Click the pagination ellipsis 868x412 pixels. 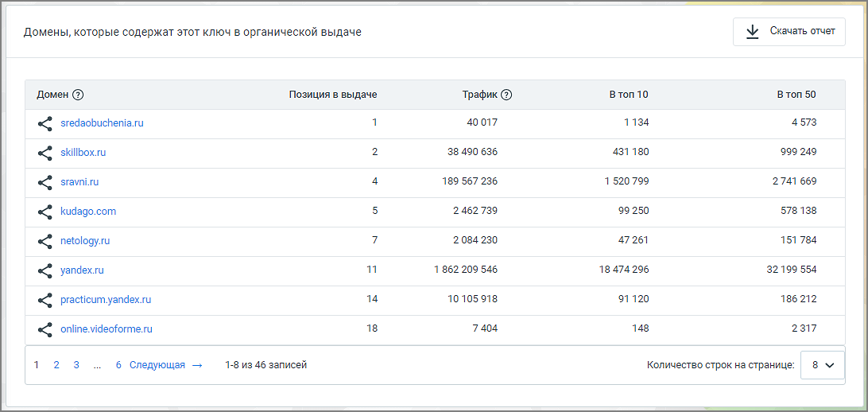pyautogui.click(x=98, y=365)
